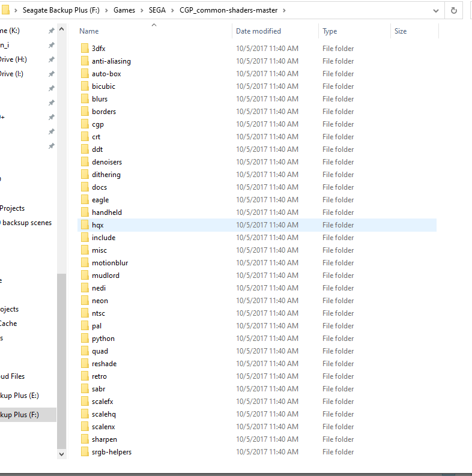Click the auto-box folder icon

pos(85,73)
